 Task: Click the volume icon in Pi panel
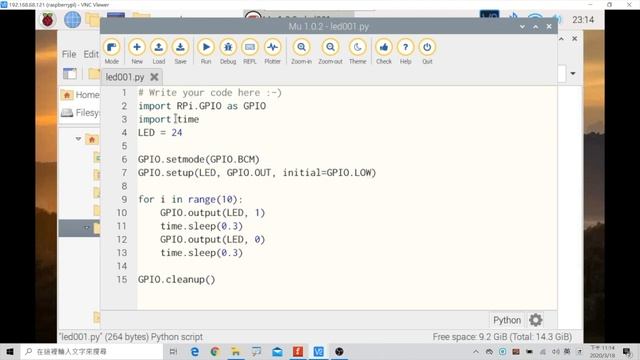(557, 19)
